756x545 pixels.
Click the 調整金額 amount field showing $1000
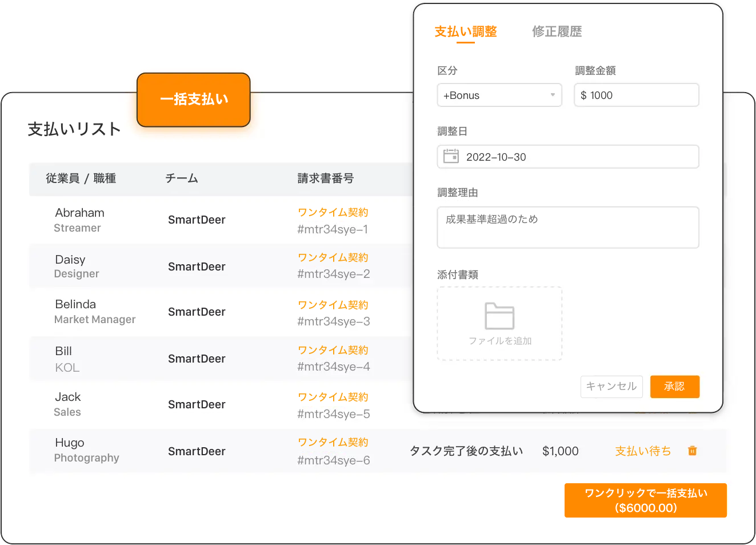click(x=636, y=95)
